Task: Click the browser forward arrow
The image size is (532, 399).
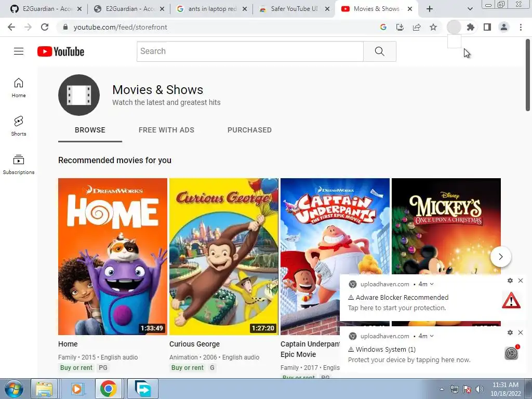Action: coord(28,27)
